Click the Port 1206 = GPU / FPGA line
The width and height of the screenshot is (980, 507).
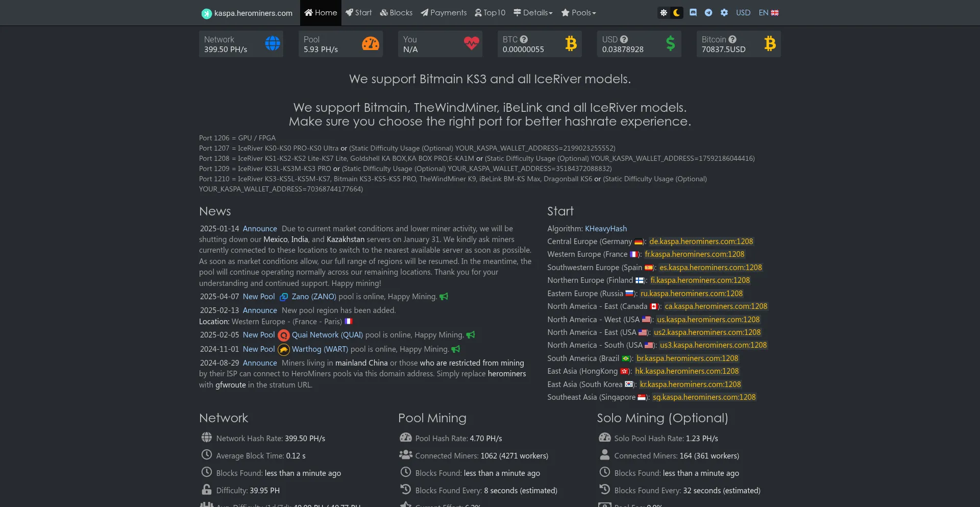237,138
